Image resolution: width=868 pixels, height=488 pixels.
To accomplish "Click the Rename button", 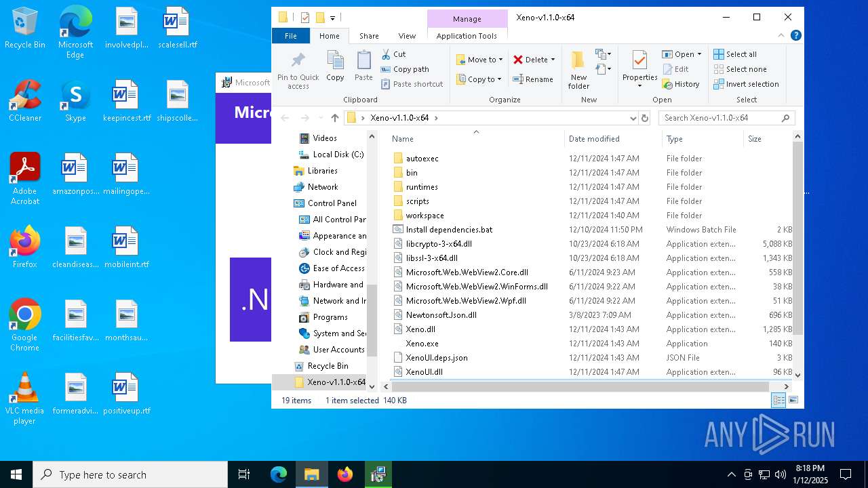I will pyautogui.click(x=533, y=79).
